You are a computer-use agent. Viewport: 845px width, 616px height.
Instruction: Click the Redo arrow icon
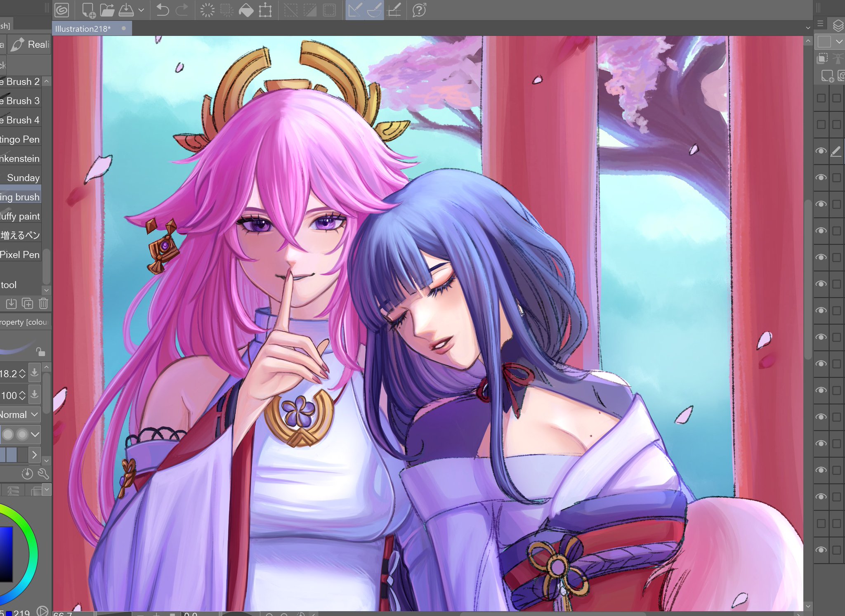pyautogui.click(x=182, y=10)
